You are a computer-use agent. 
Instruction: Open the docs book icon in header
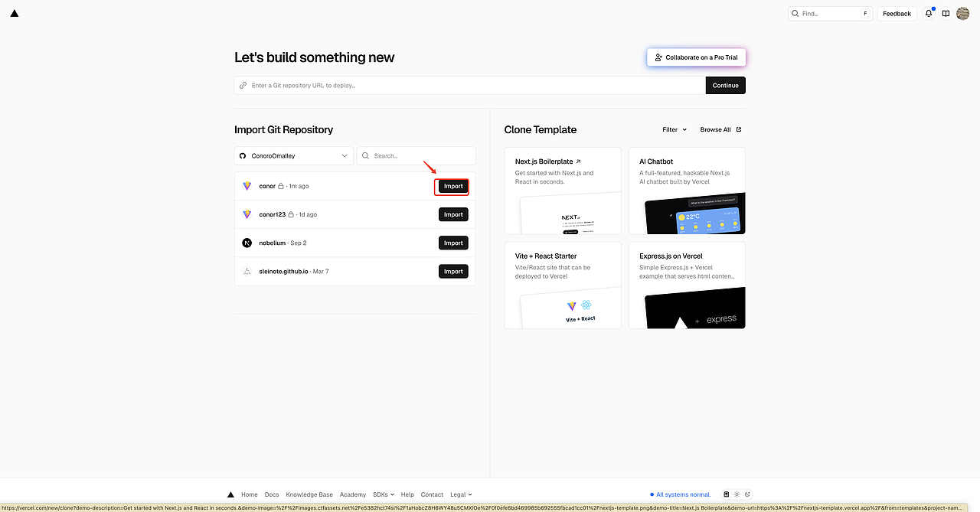(946, 13)
